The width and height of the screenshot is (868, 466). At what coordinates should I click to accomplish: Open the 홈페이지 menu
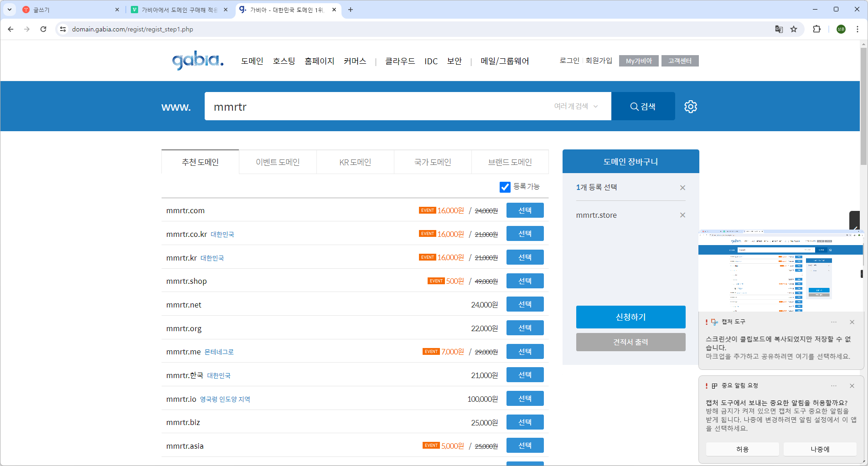320,61
